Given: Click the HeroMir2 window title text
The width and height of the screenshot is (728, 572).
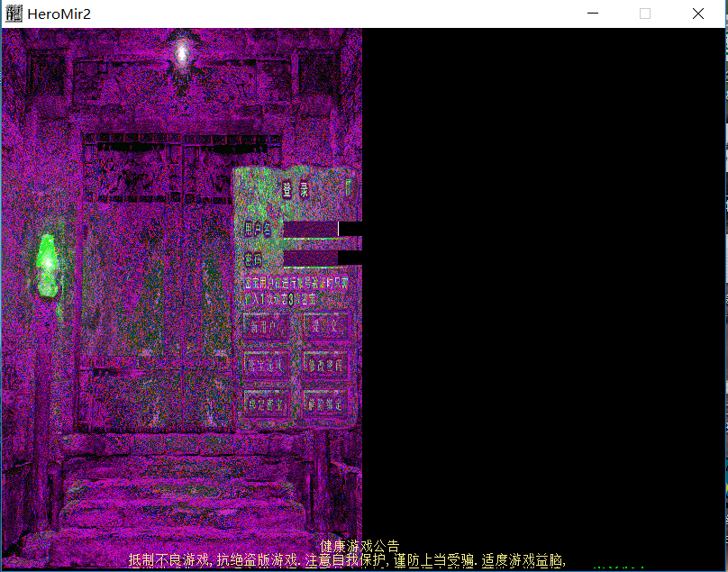Looking at the screenshot, I should pyautogui.click(x=59, y=14).
